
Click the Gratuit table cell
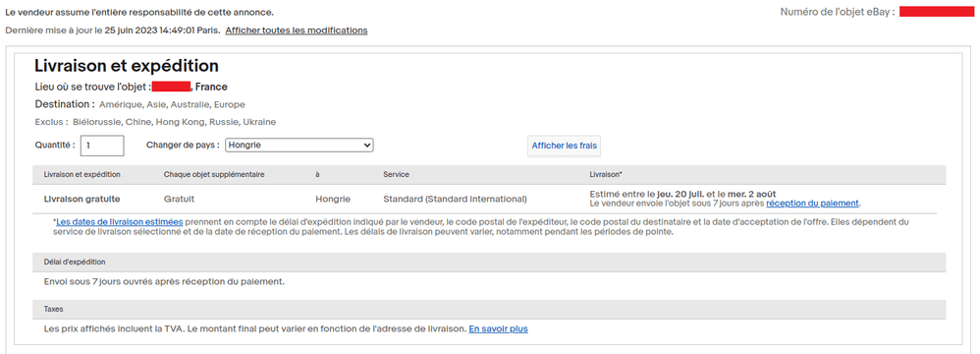click(x=179, y=199)
